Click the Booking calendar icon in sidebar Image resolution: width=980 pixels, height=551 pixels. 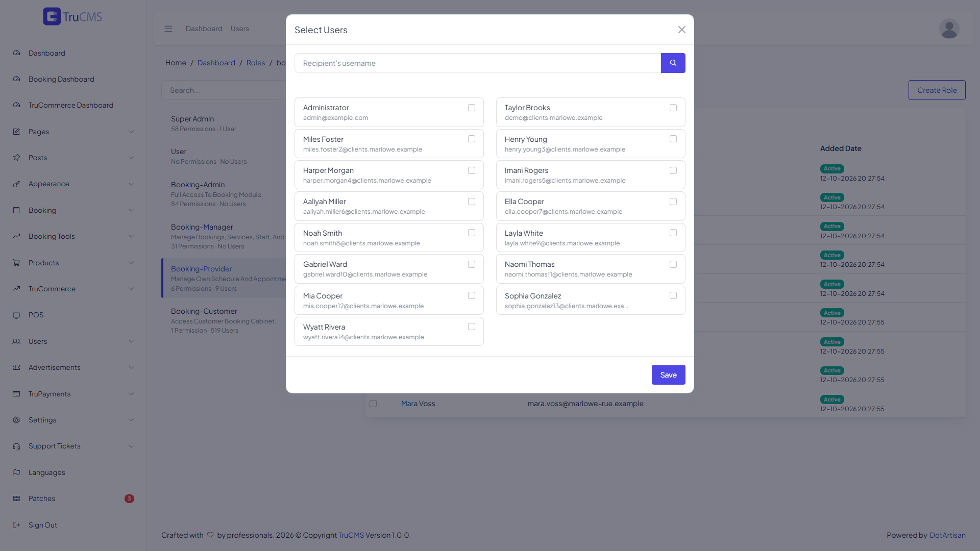pos(16,210)
